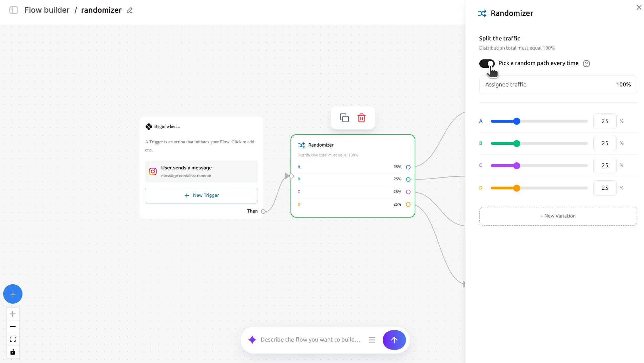Close the Randomizer side panel
This screenshot has width=644, height=363.
pos(639,7)
